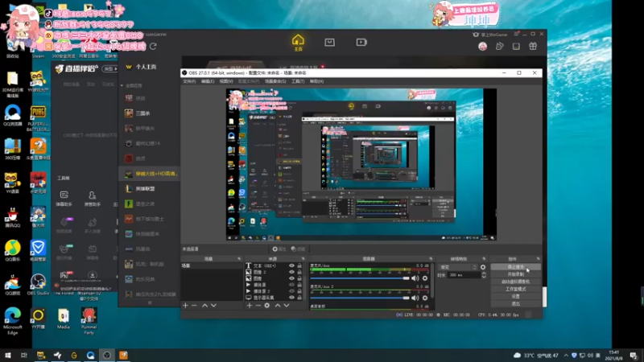Viewport: 644px width, 362px height.
Task: Click 启动虚拟摄像机 button
Action: pos(516,282)
